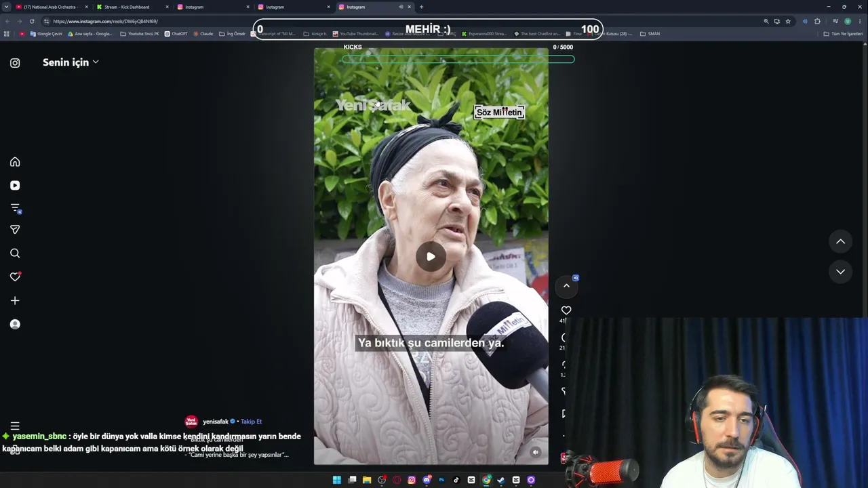Switch to the National Arab Orchestra tab
The height and width of the screenshot is (488, 868).
pos(50,7)
